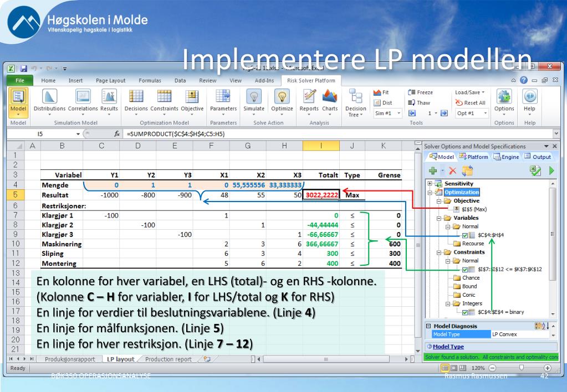The width and height of the screenshot is (567, 392).
Task: Click the Freeze tool
Action: (420, 92)
